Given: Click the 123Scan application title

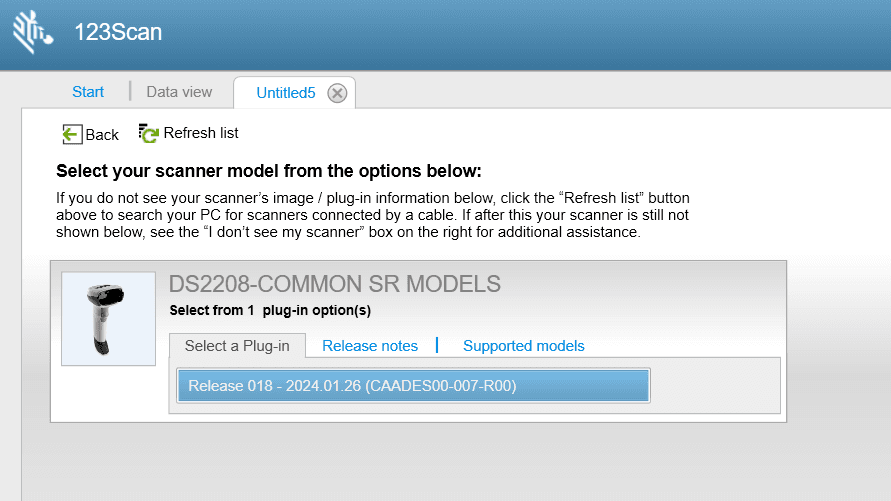Looking at the screenshot, I should [118, 32].
